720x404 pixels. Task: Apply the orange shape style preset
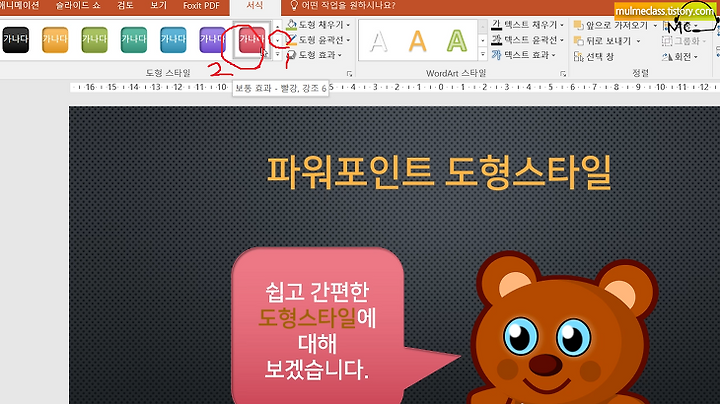[x=55, y=39]
